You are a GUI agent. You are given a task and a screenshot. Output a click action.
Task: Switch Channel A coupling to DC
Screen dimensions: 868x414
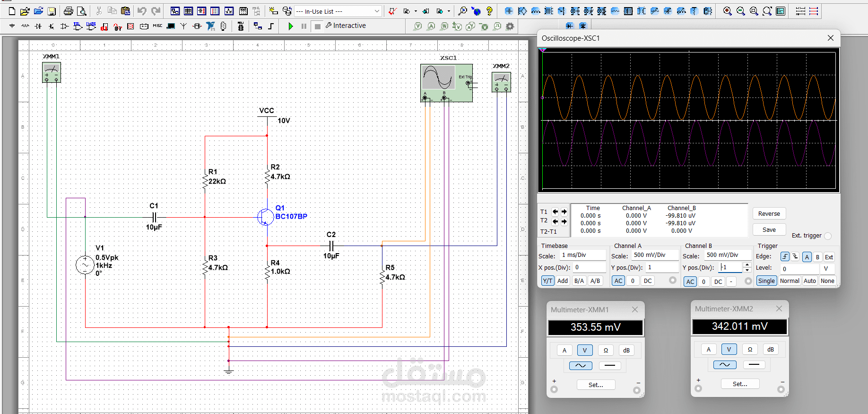coord(648,281)
